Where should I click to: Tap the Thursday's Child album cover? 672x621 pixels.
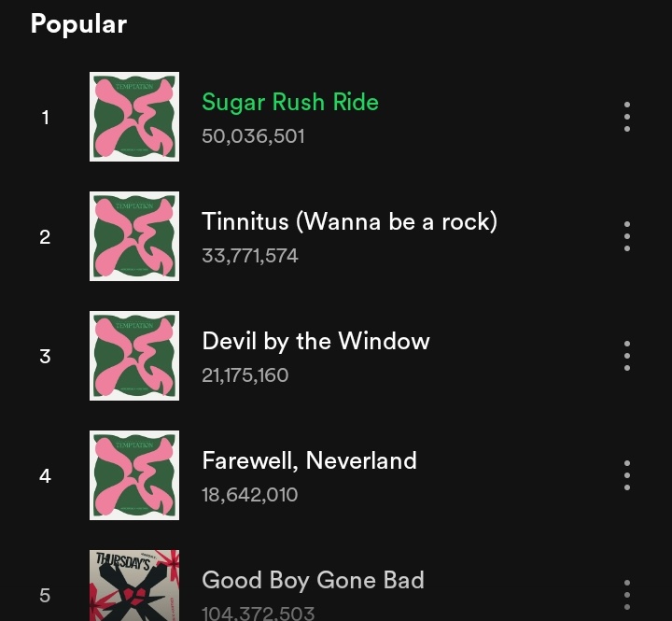tap(134, 586)
